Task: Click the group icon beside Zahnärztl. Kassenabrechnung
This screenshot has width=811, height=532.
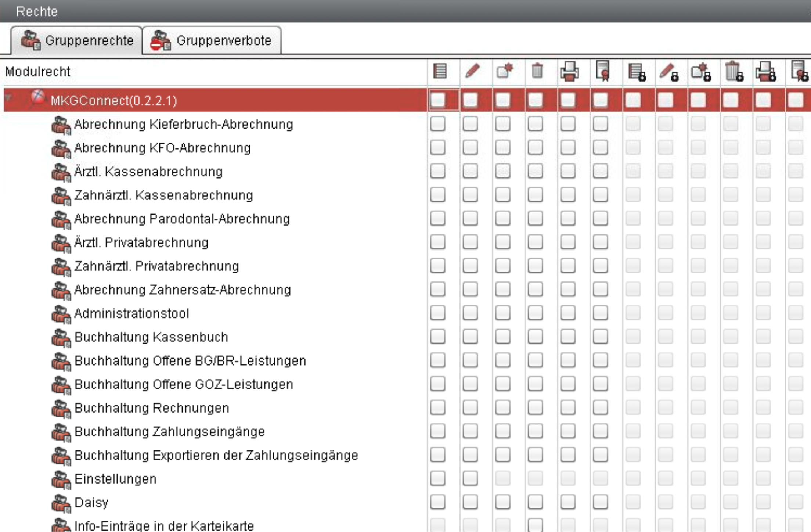Action: [x=61, y=196]
